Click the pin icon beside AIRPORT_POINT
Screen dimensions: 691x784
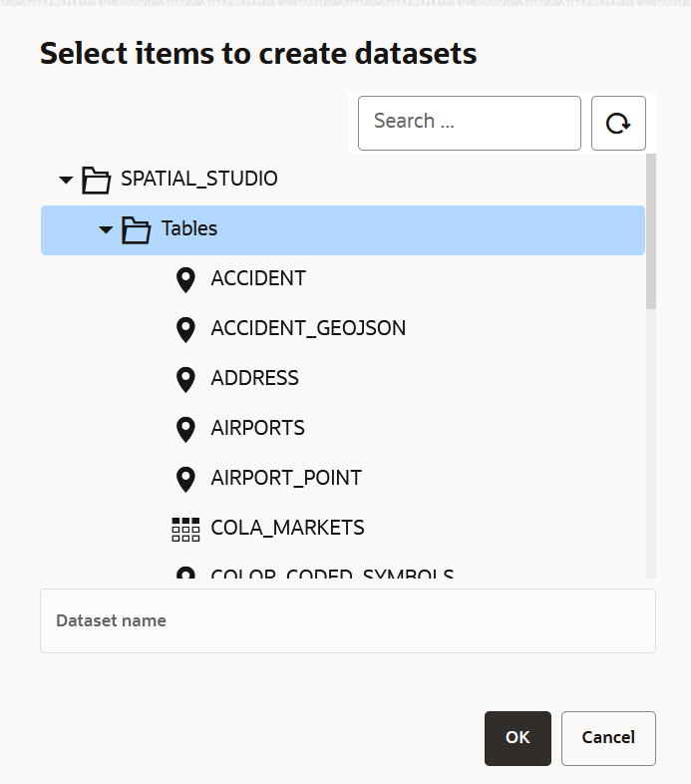click(x=185, y=479)
